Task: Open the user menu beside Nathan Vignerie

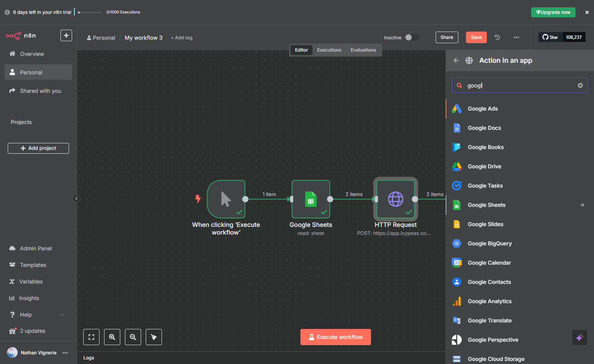Action: [x=65, y=353]
